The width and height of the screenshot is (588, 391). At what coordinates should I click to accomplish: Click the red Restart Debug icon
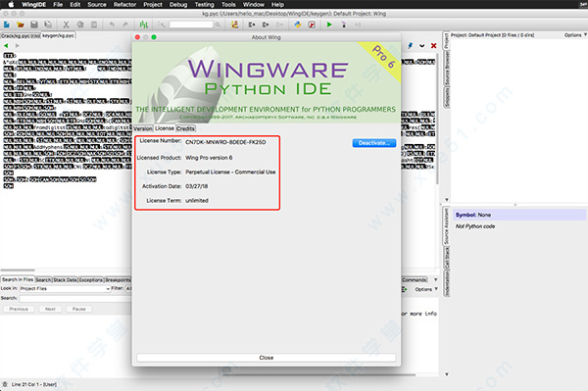click(x=312, y=24)
